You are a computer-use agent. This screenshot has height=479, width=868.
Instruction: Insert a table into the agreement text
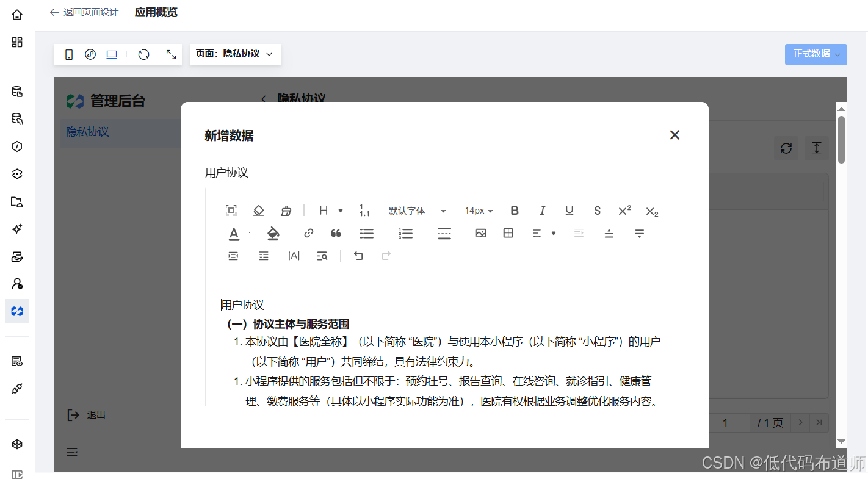point(508,233)
